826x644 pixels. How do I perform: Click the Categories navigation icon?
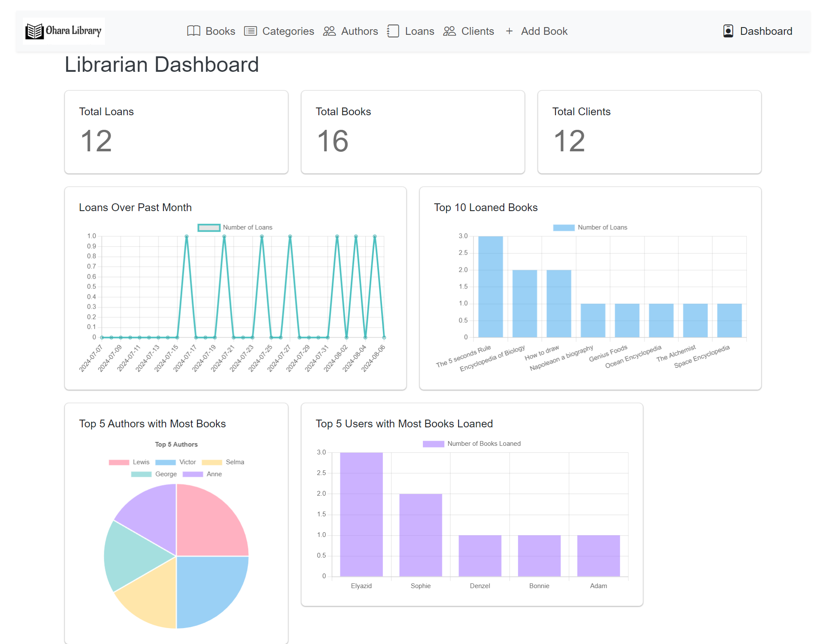pos(252,31)
